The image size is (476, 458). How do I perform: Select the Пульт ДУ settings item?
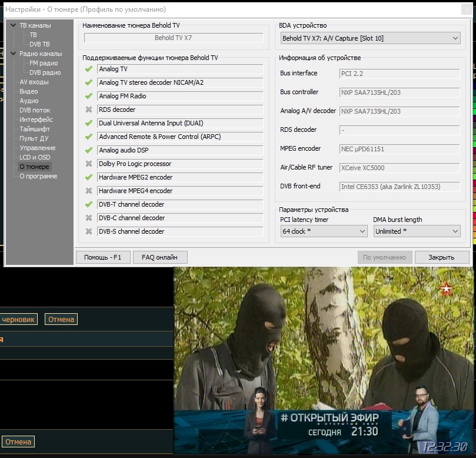[34, 138]
